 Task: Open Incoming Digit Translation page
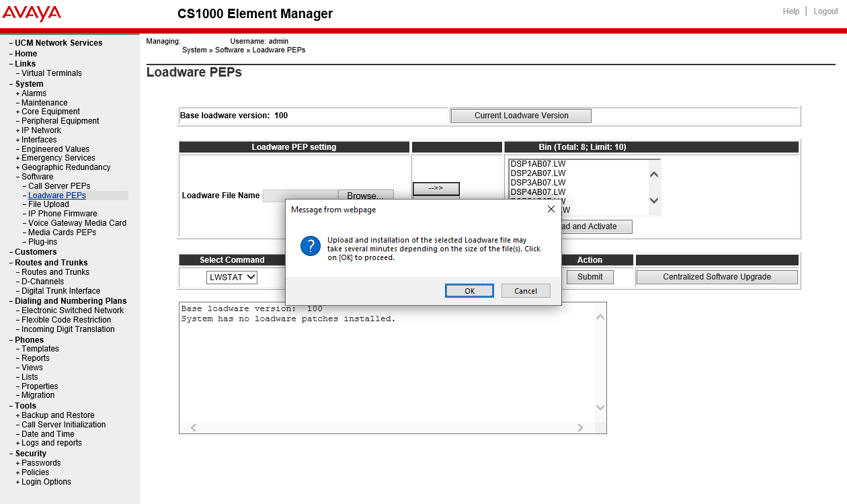tap(68, 329)
